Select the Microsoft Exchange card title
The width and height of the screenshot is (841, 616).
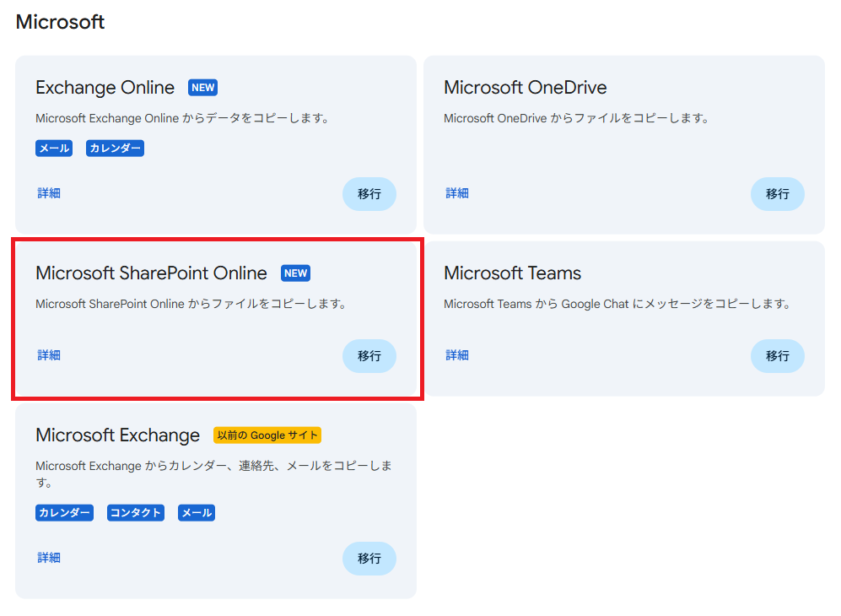click(117, 435)
